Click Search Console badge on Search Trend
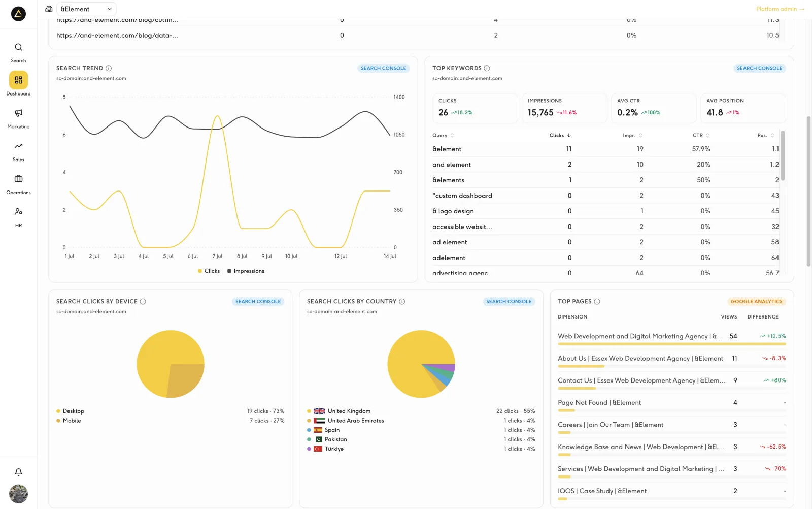This screenshot has height=509, width=812. click(383, 68)
